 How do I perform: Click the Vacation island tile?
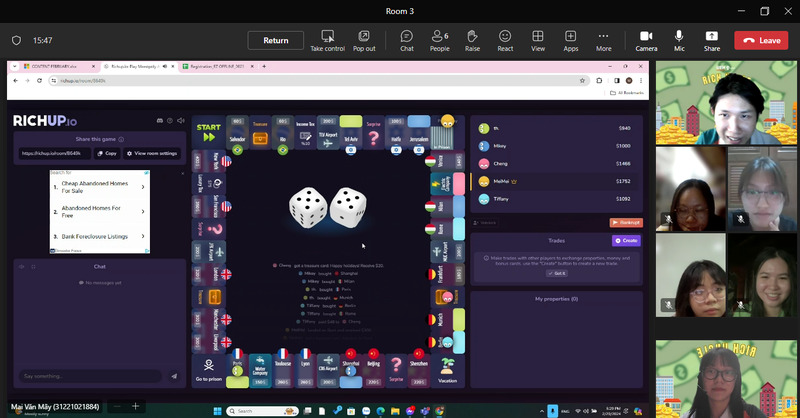coord(447,371)
